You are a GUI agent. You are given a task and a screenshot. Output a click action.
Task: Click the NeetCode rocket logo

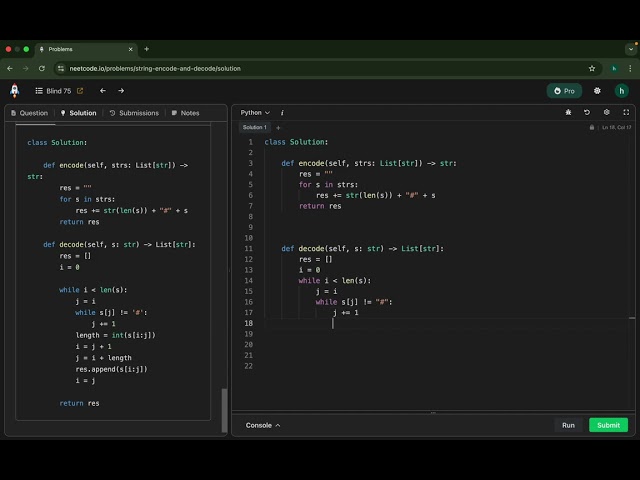(x=15, y=90)
